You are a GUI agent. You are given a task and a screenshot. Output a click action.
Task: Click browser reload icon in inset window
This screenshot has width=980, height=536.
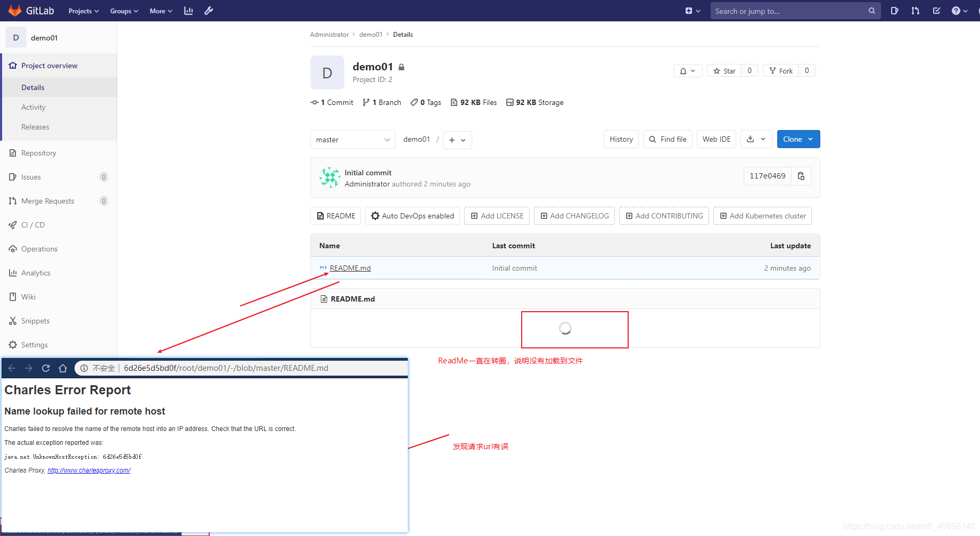pos(46,368)
